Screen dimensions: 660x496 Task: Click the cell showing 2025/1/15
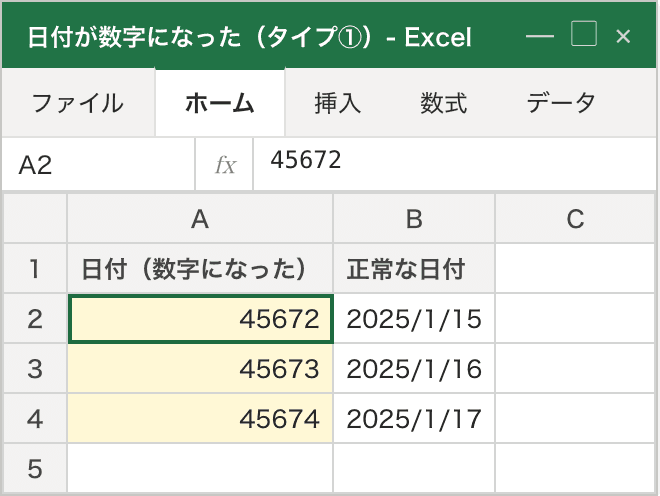[x=414, y=318]
